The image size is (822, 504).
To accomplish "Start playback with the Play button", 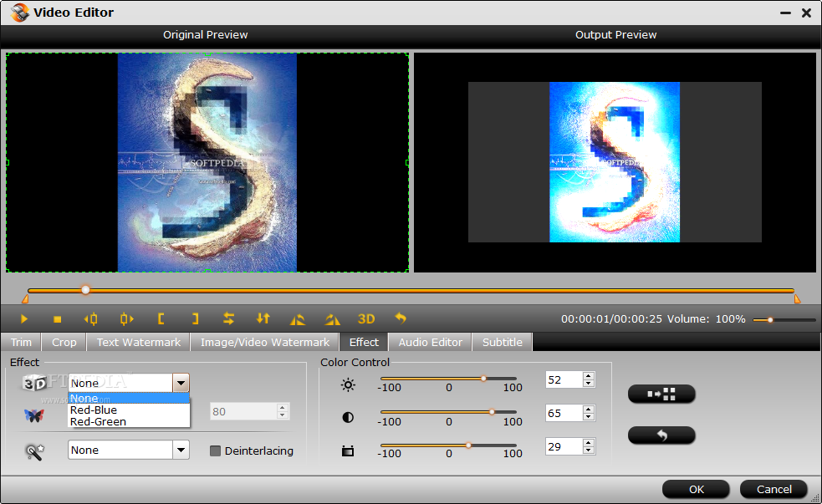I will (x=24, y=318).
